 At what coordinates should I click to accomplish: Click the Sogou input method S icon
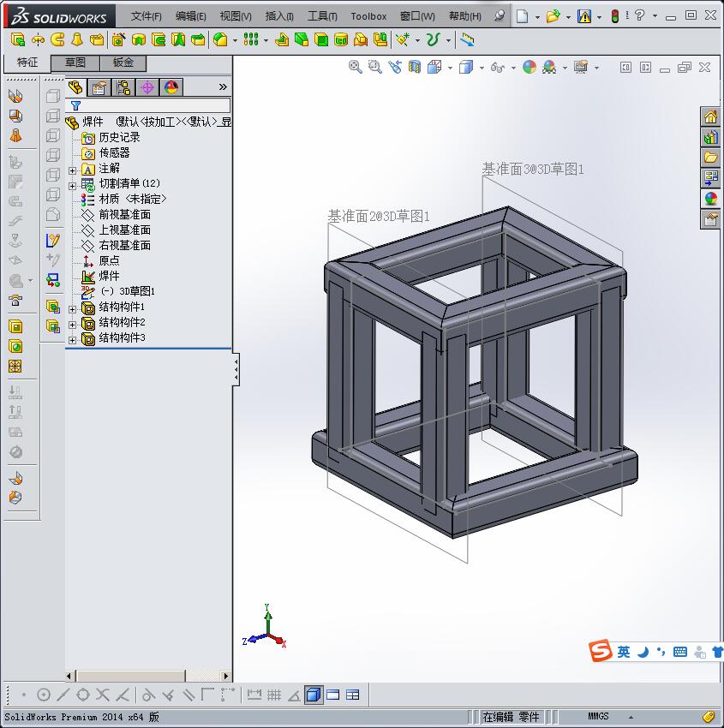[x=600, y=650]
